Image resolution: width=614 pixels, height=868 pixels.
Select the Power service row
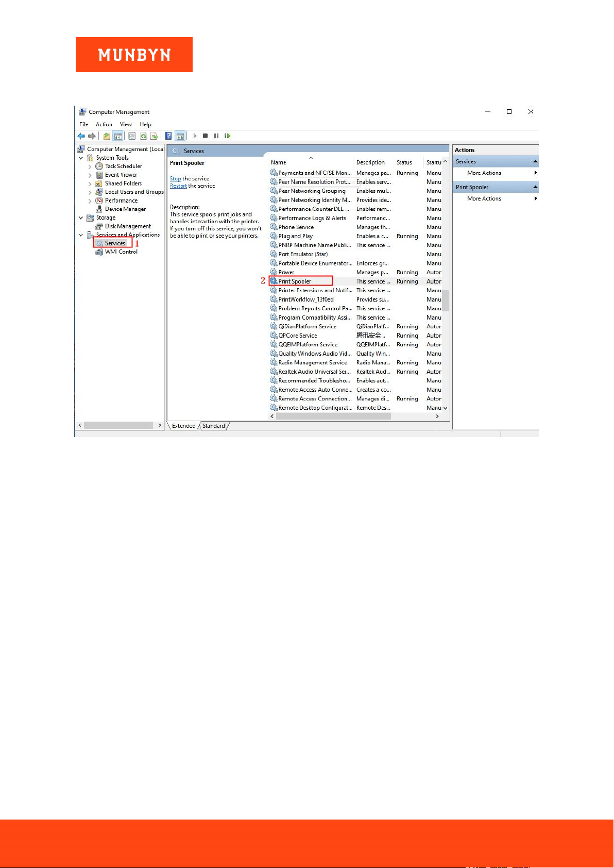[x=355, y=272]
